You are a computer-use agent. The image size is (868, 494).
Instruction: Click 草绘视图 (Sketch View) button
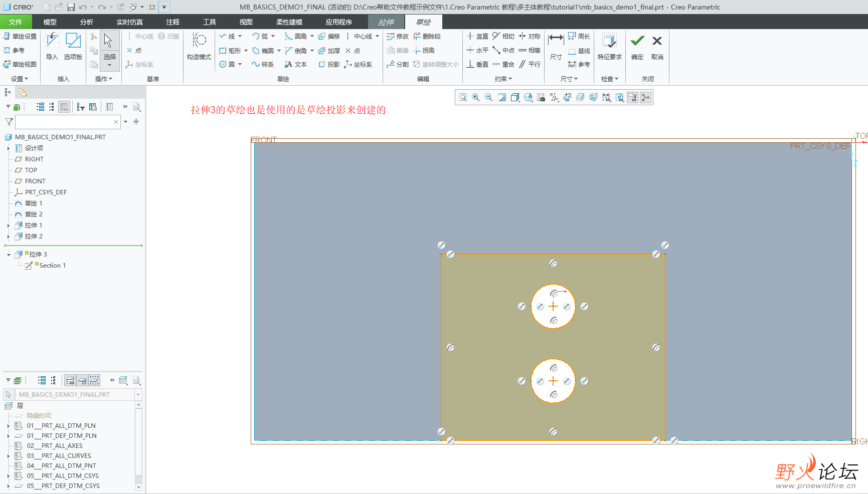[x=20, y=64]
